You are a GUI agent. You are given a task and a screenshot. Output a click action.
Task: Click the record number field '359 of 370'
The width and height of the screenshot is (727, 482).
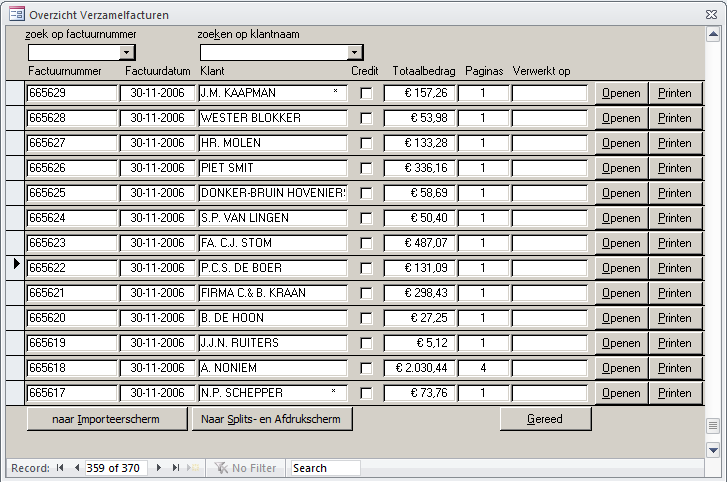pyautogui.click(x=116, y=468)
